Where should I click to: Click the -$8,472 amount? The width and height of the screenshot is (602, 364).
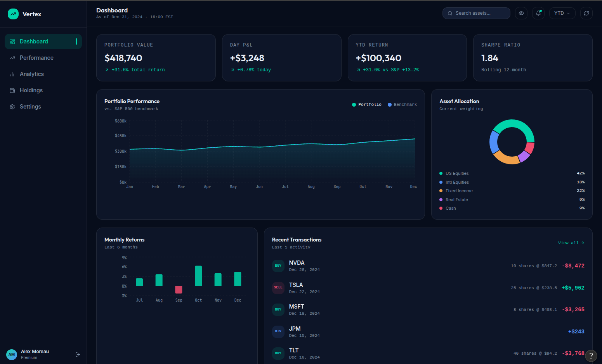pos(573,266)
